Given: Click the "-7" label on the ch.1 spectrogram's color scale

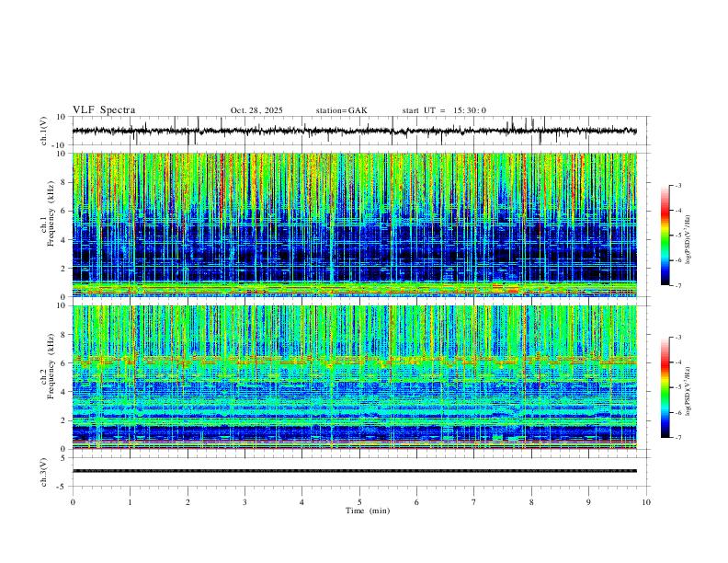Looking at the screenshot, I should click(x=678, y=286).
